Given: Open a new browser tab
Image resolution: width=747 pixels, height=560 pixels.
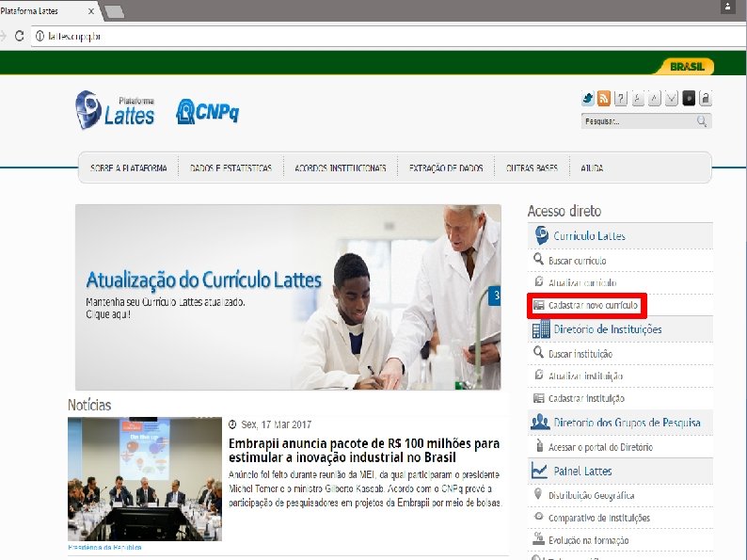Looking at the screenshot, I should (x=115, y=11).
